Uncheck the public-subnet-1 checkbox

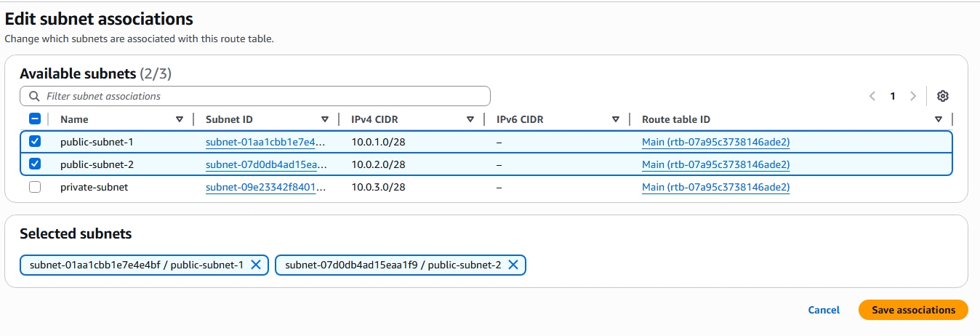point(35,142)
